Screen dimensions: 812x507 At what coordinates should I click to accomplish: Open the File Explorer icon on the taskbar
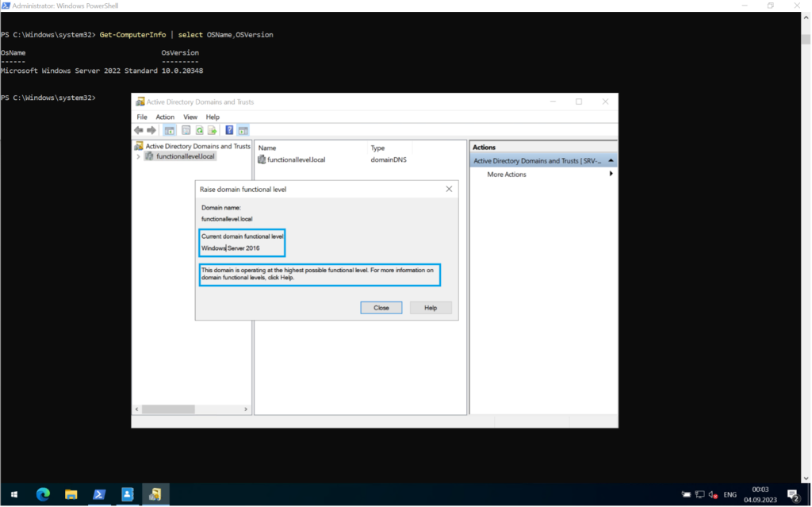tap(71, 494)
